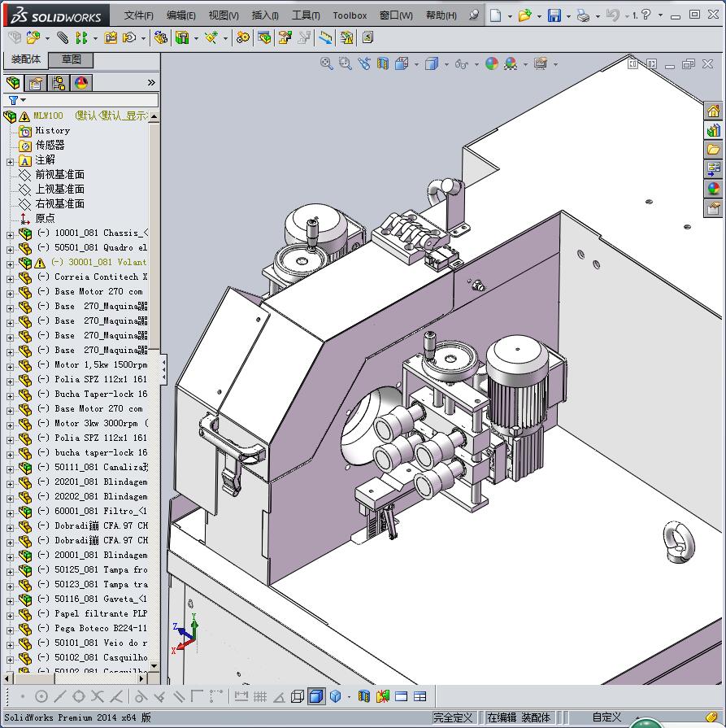Expand the 60001_081 Filtro component
The height and width of the screenshot is (728, 726).
click(x=10, y=513)
